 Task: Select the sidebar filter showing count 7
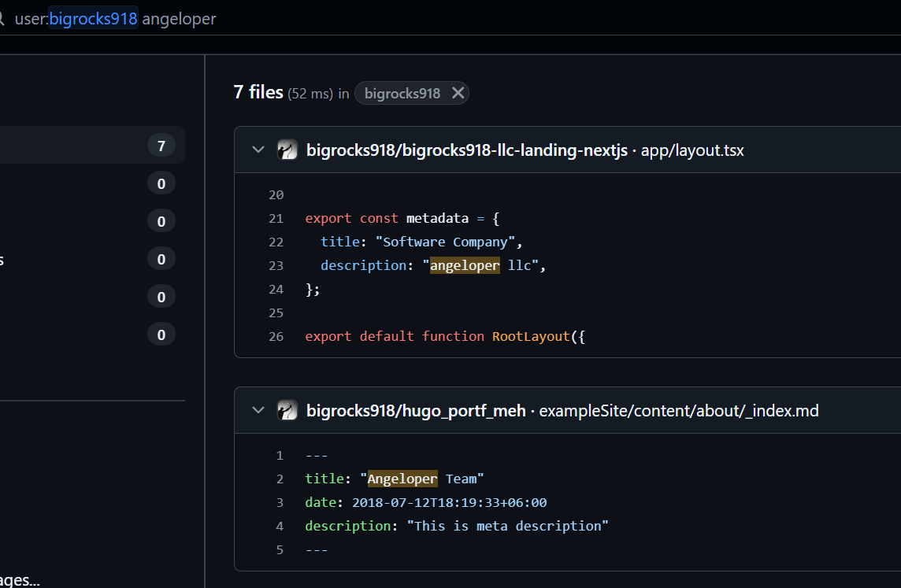point(92,146)
